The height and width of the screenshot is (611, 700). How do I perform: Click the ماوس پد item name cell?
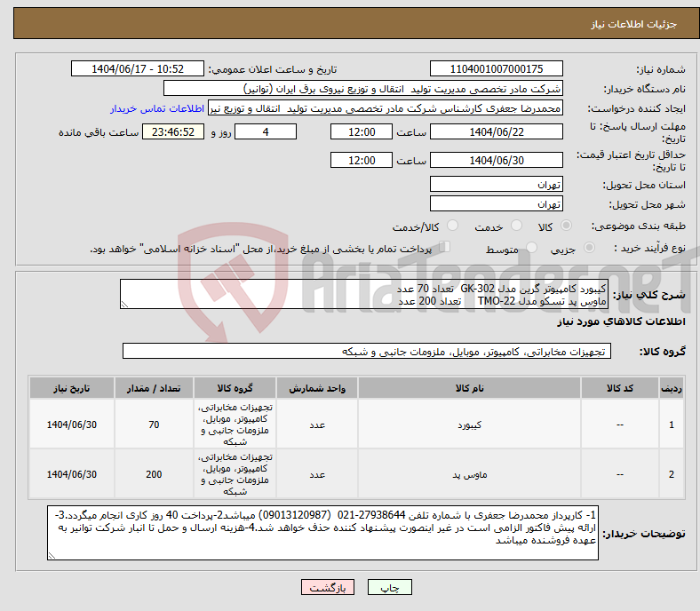point(469,474)
